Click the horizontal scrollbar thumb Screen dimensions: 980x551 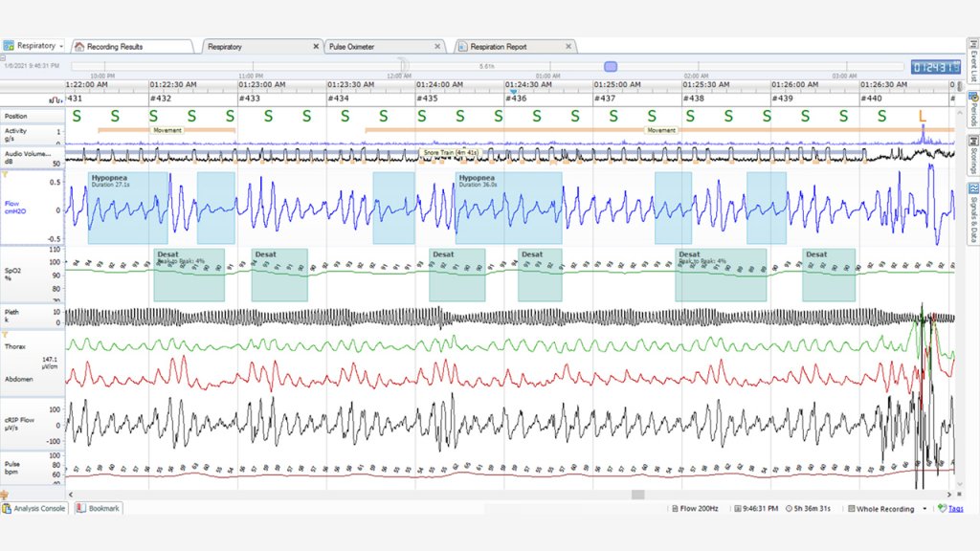[x=635, y=494]
